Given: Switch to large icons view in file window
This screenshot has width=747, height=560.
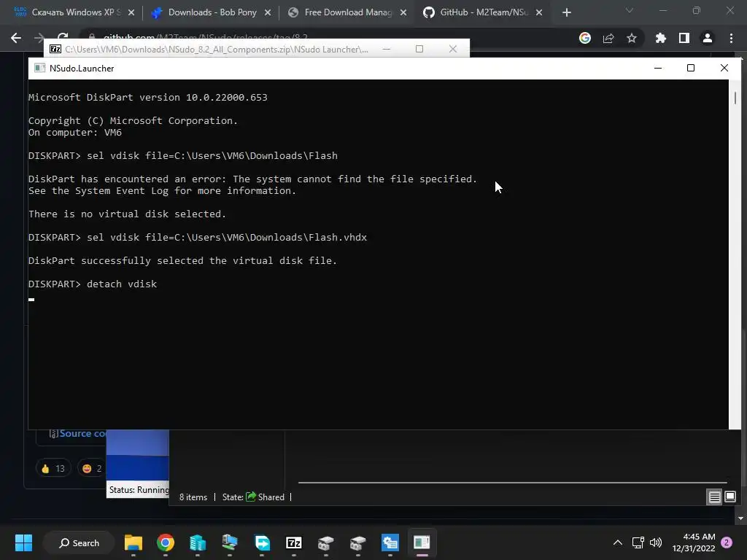Looking at the screenshot, I should point(729,497).
